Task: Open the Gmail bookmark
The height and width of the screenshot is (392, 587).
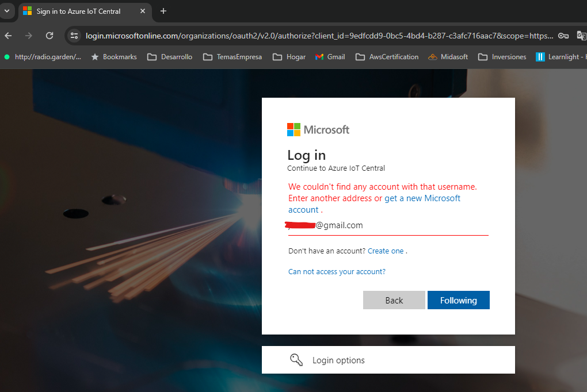Action: [330, 57]
